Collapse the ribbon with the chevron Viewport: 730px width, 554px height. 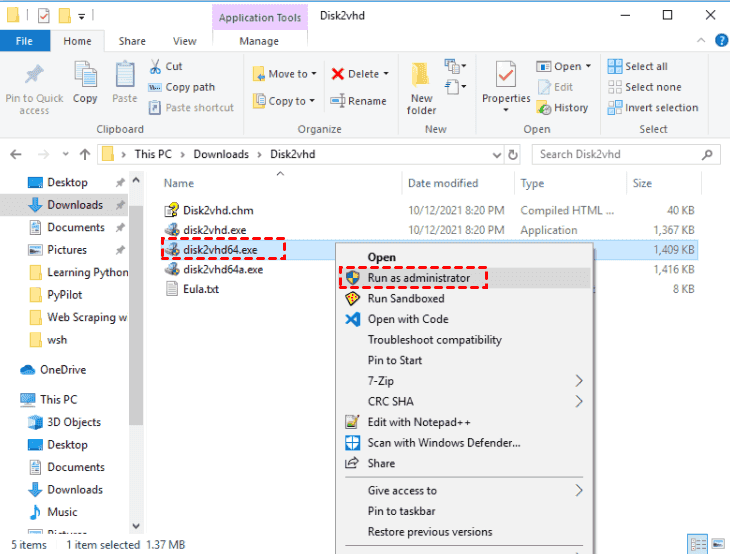pos(701,41)
